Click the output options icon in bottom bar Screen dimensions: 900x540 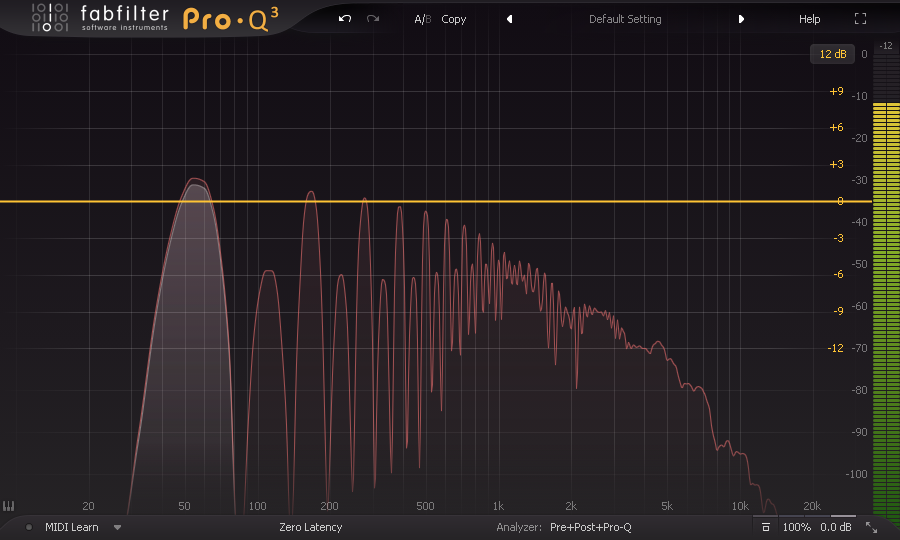(x=765, y=527)
